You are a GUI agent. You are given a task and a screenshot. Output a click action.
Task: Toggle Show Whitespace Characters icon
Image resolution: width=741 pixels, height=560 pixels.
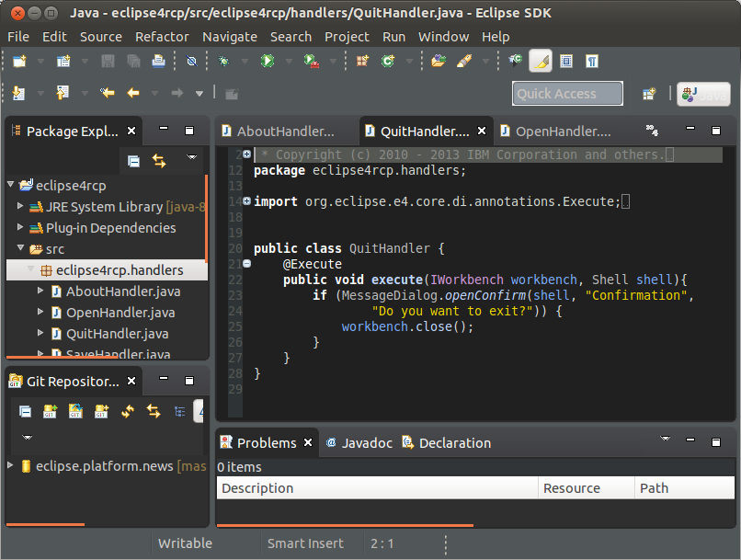point(592,61)
